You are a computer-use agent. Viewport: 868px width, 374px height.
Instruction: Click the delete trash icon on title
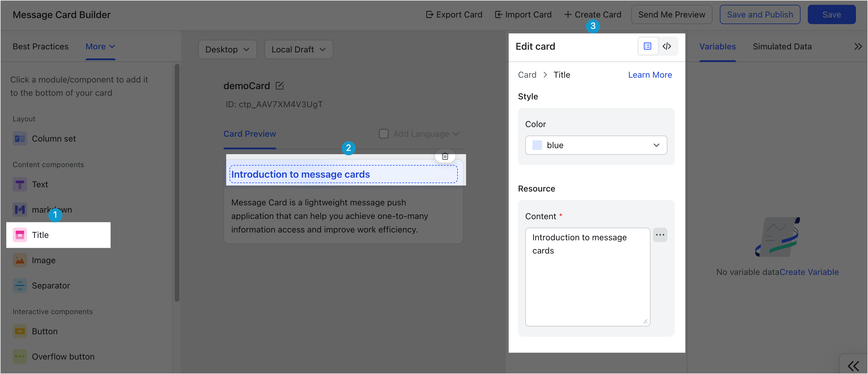(x=445, y=156)
